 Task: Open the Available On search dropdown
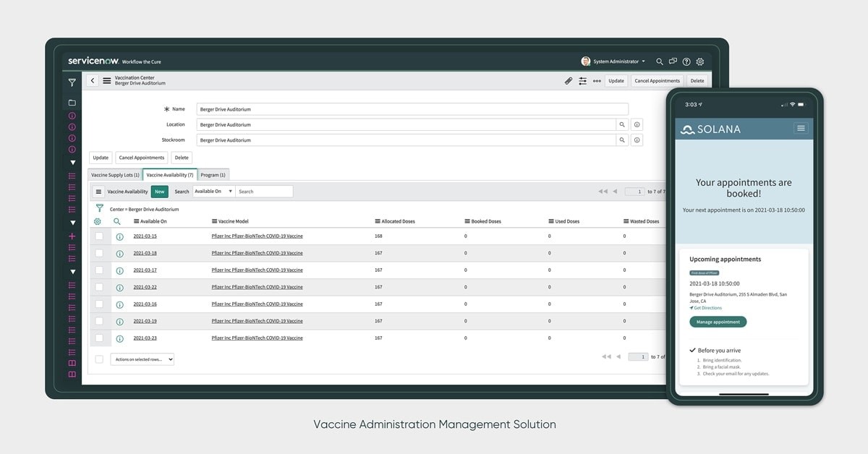(213, 192)
